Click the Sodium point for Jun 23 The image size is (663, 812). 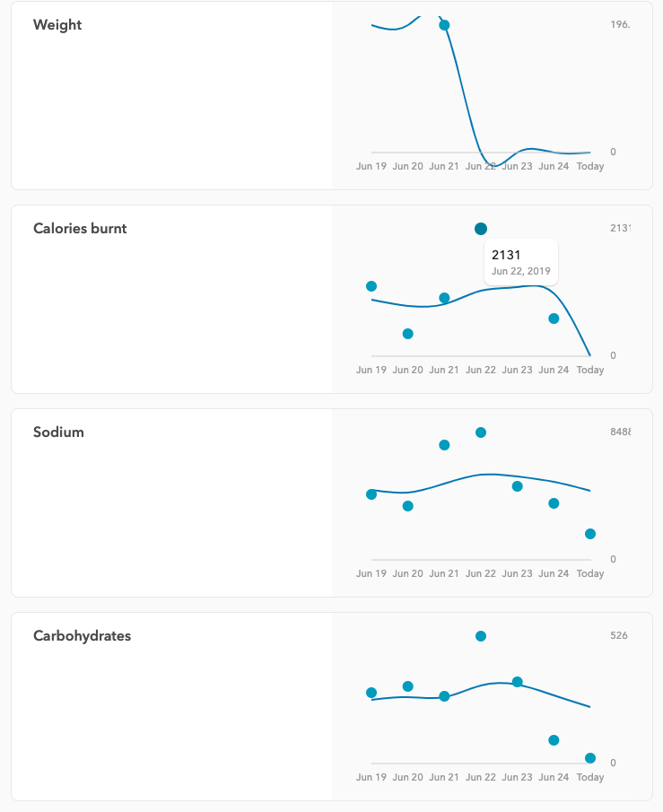tap(517, 486)
